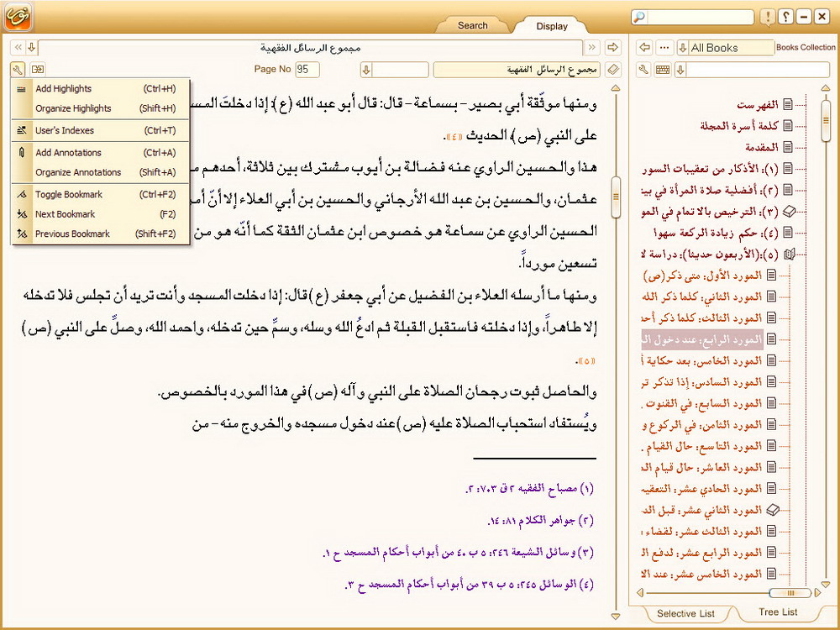Select tree item (٤): حكم زيادة الركعة

716,233
